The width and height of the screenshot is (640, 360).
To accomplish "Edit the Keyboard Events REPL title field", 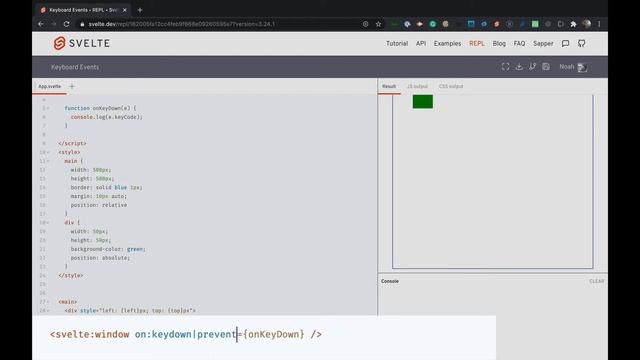I will point(75,67).
